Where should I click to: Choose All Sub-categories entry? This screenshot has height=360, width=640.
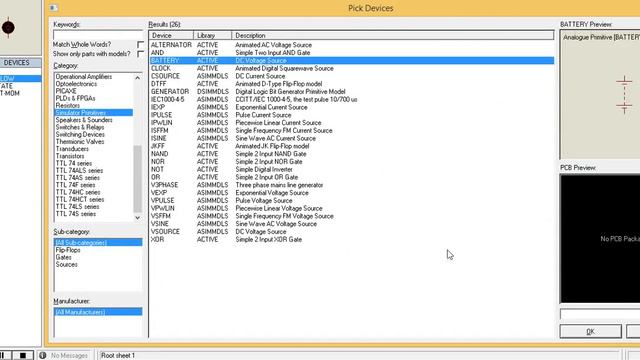[98, 242]
